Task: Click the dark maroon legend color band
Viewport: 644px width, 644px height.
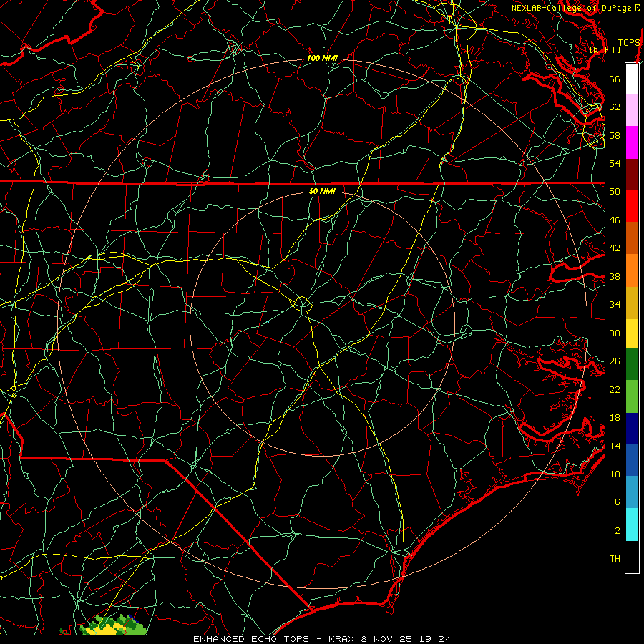Action: tap(632, 175)
